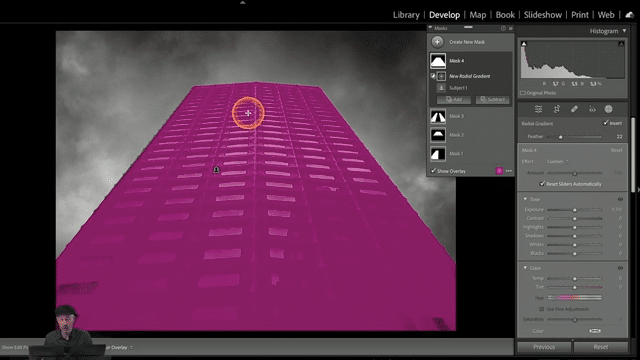Screen dimensions: 640x360
Task: Select the New Radial Gradient row label
Action: tap(470, 76)
